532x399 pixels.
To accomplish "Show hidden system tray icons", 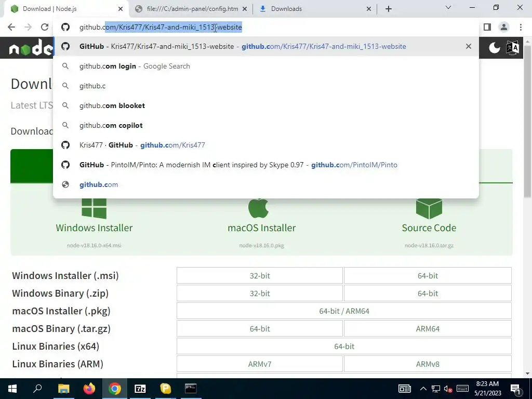I will point(423,389).
